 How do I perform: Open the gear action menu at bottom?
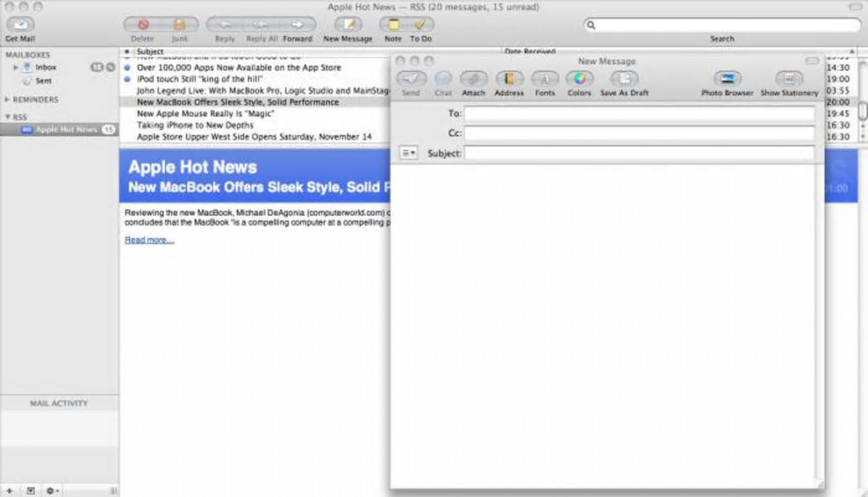click(52, 491)
